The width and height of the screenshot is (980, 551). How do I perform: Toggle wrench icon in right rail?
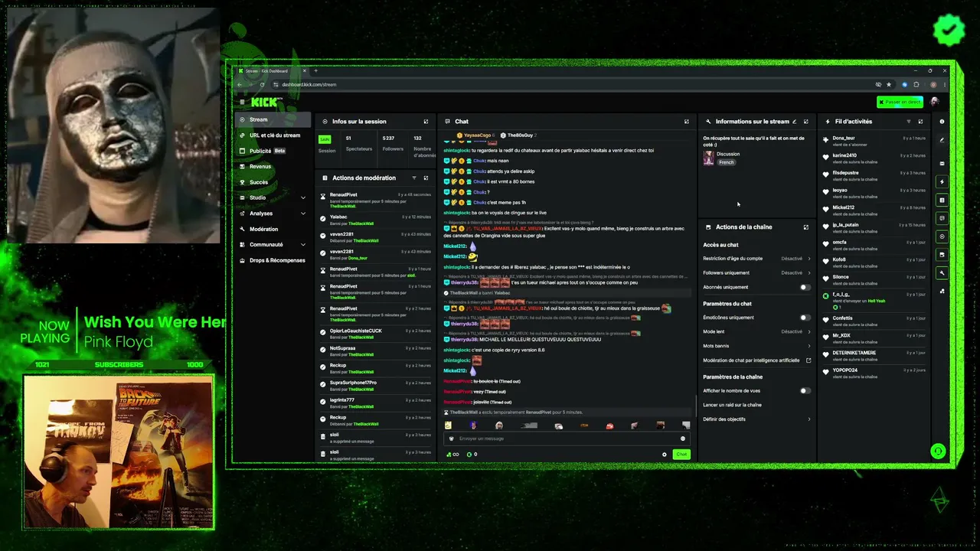(x=942, y=273)
